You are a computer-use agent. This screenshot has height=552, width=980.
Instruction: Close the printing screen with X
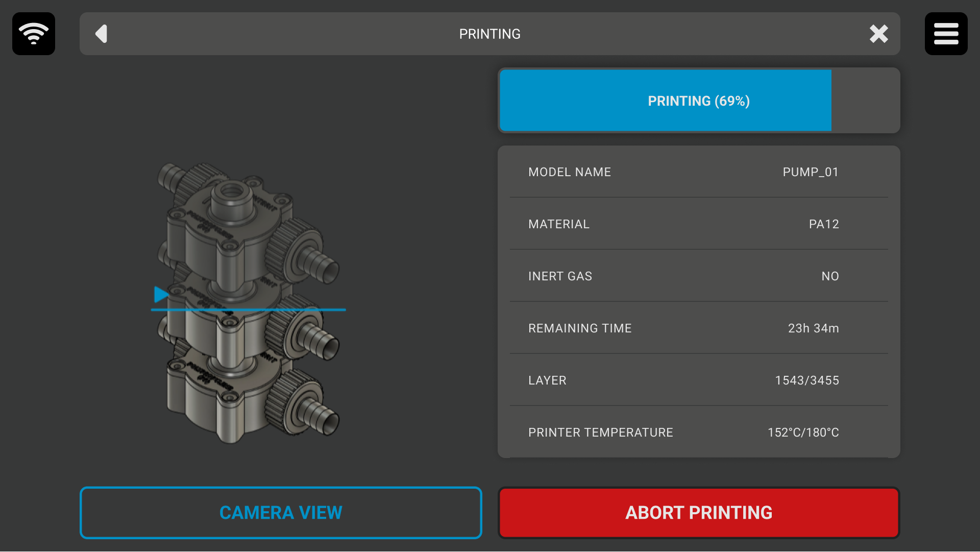click(x=878, y=34)
